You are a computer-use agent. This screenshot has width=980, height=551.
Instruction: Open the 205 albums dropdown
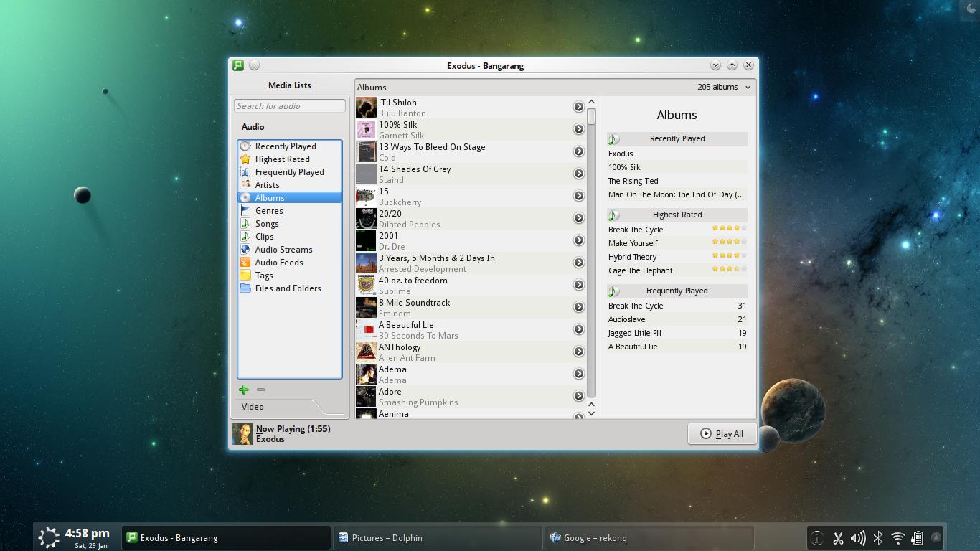pos(724,87)
